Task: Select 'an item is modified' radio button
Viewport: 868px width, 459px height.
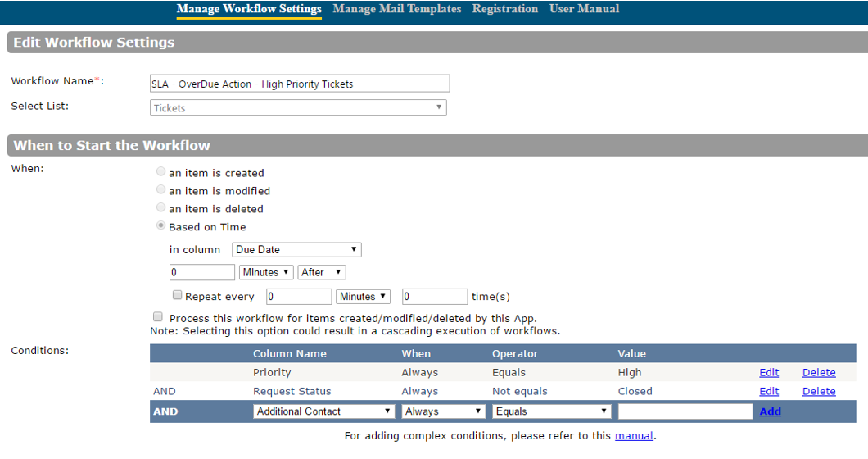Action: (x=160, y=190)
